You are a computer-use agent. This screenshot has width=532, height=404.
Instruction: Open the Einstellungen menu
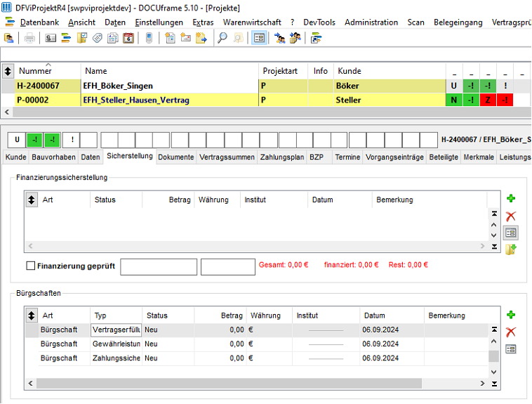pyautogui.click(x=159, y=22)
